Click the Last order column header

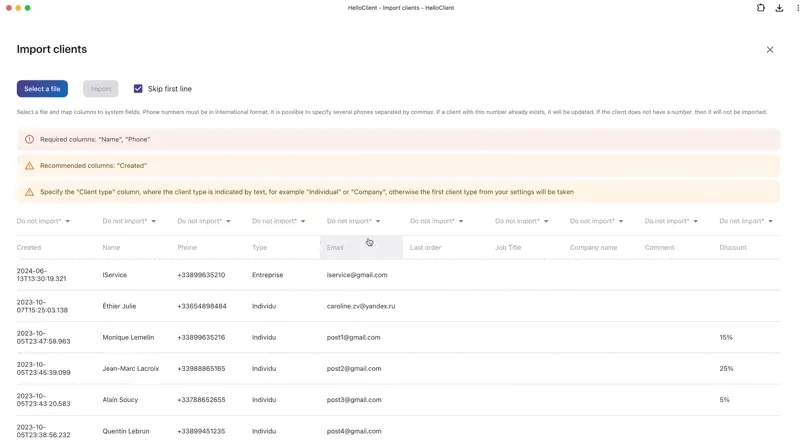pos(426,247)
